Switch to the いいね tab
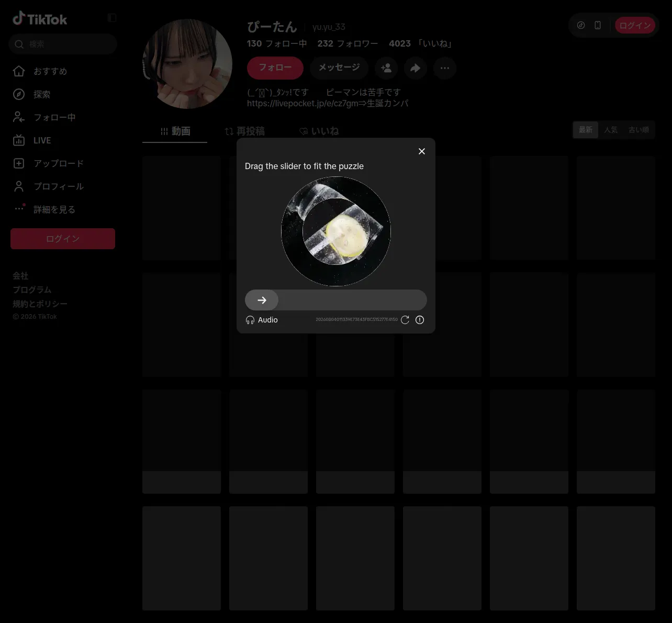 click(319, 131)
